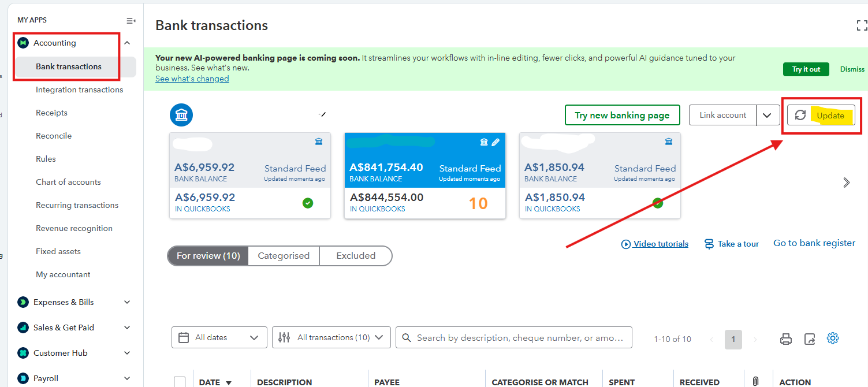Screen dimensions: 868x387
Task: Click the attachment paperclip column icon
Action: 755,381
